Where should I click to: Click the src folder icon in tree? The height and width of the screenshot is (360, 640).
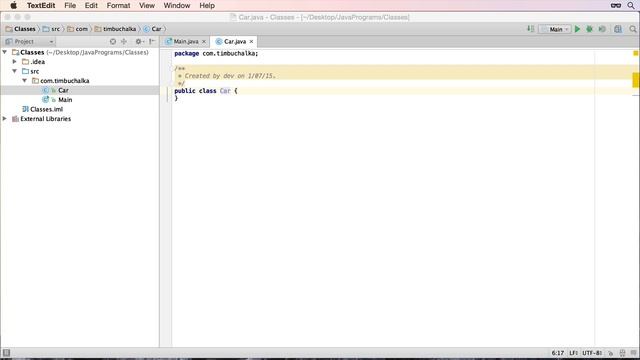tap(25, 71)
